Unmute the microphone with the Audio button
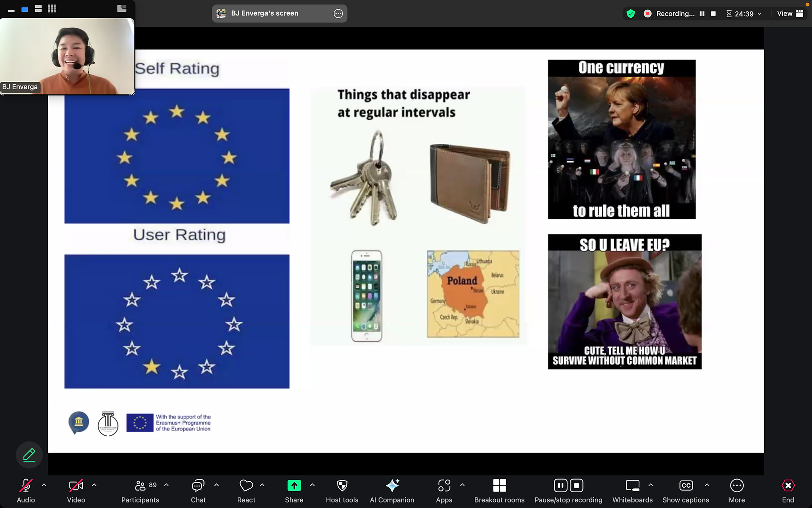Image resolution: width=812 pixels, height=508 pixels. (26, 491)
